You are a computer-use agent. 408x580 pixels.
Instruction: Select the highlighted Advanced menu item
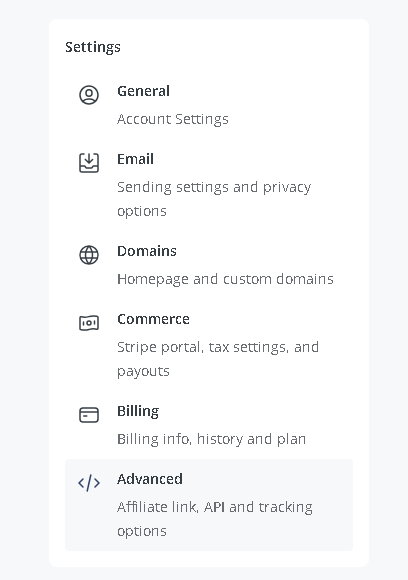point(209,505)
